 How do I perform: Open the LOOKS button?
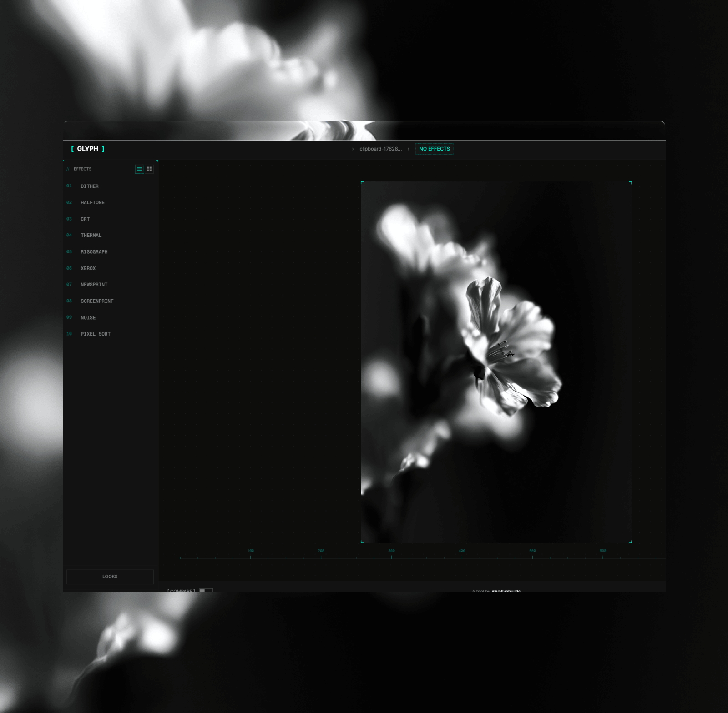[110, 577]
